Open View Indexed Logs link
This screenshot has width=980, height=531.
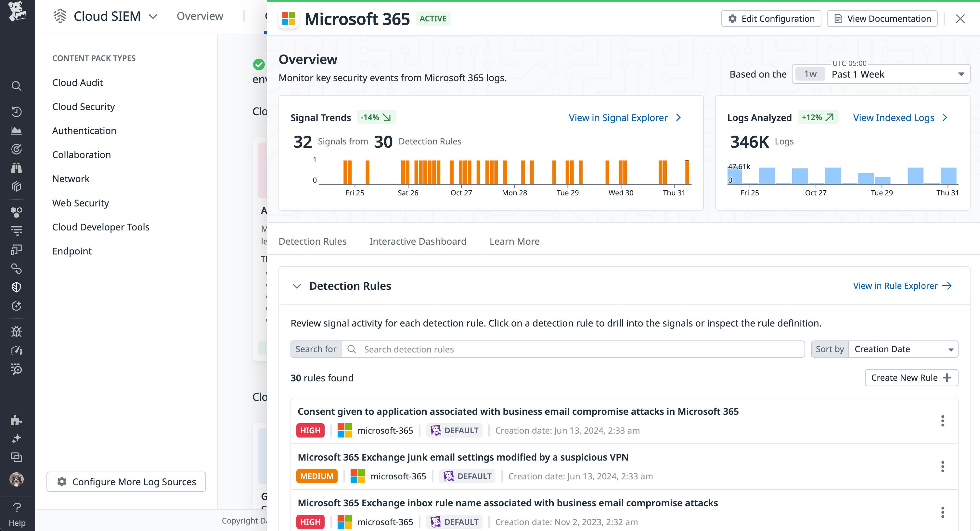tap(894, 117)
